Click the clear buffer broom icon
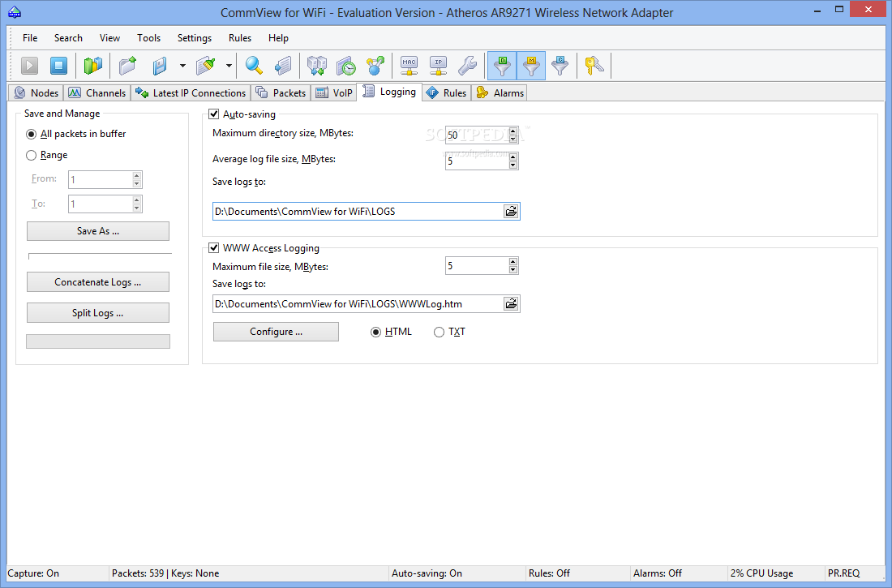The height and width of the screenshot is (588, 892). 206,66
